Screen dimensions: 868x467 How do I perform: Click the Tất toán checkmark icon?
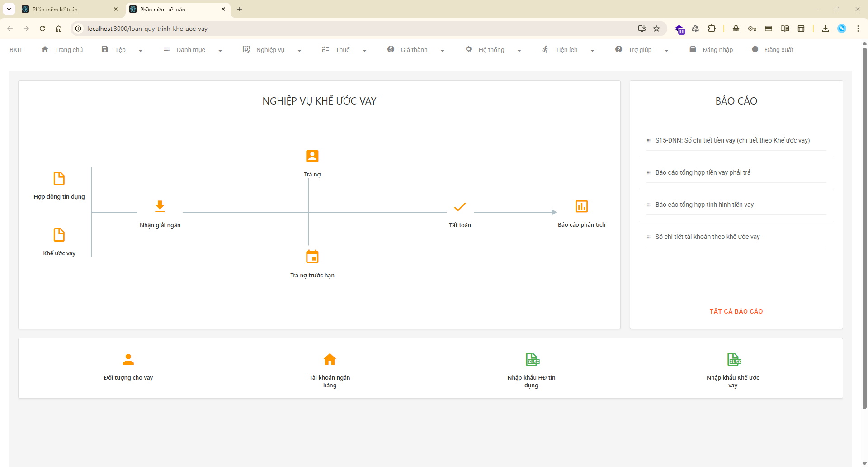(x=460, y=207)
